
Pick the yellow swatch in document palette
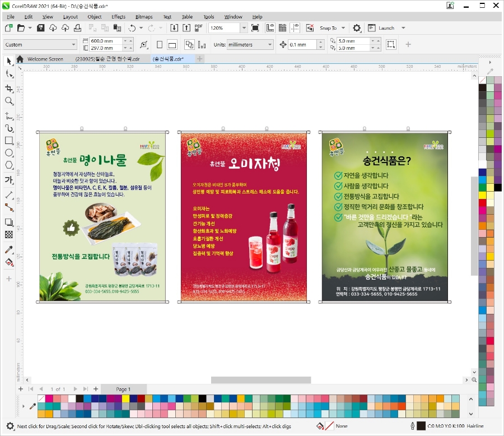pyautogui.click(x=125, y=398)
